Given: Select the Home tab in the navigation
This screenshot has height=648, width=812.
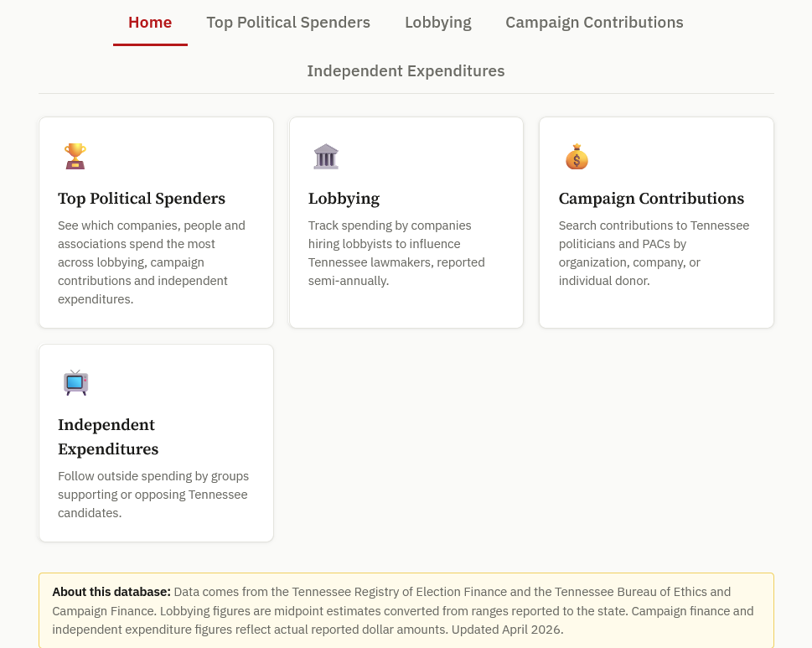Looking at the screenshot, I should pyautogui.click(x=150, y=23).
